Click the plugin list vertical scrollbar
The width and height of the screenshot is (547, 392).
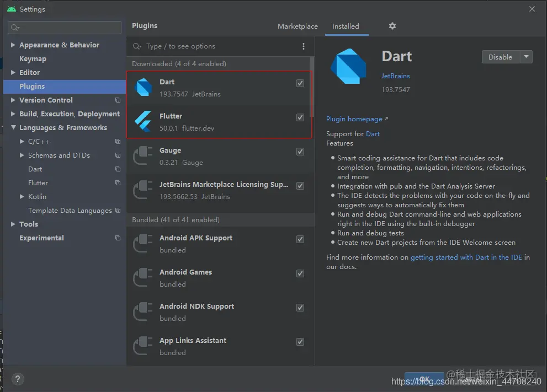click(x=312, y=87)
